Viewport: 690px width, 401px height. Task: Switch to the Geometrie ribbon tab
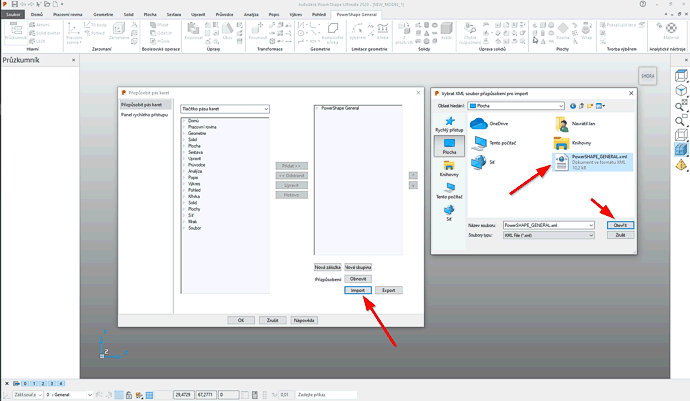click(103, 15)
